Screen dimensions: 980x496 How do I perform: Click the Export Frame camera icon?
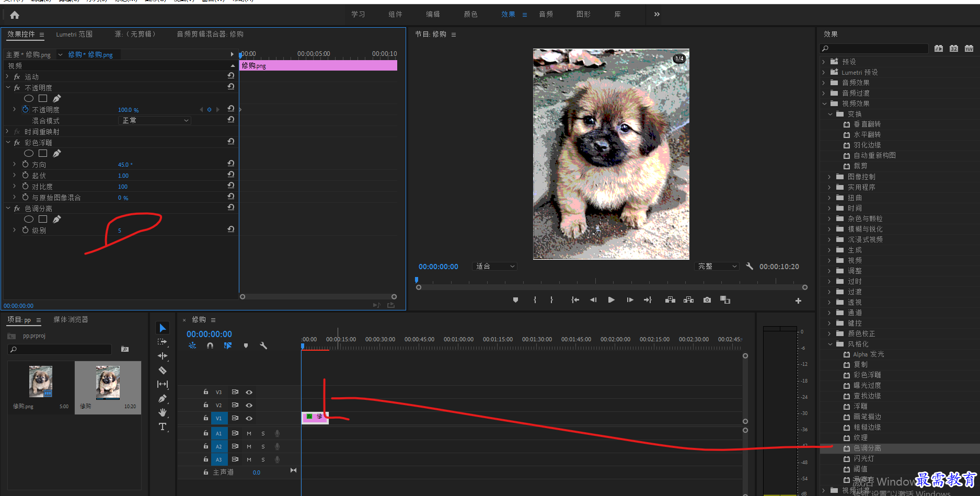pyautogui.click(x=707, y=300)
